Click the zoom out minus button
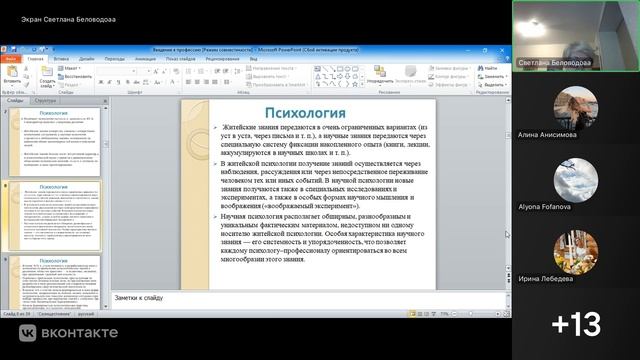Image resolution: width=640 pixels, height=360 pixels. pyautogui.click(x=454, y=314)
